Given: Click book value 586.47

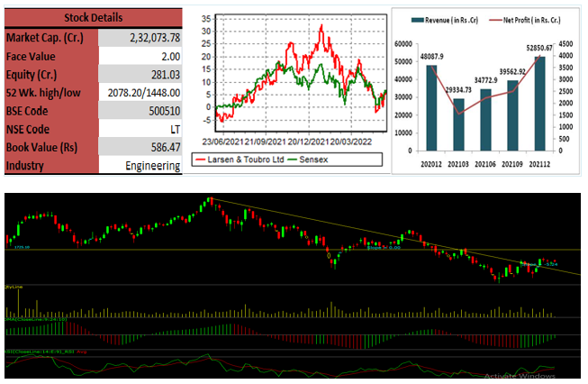Looking at the screenshot, I should point(166,147).
